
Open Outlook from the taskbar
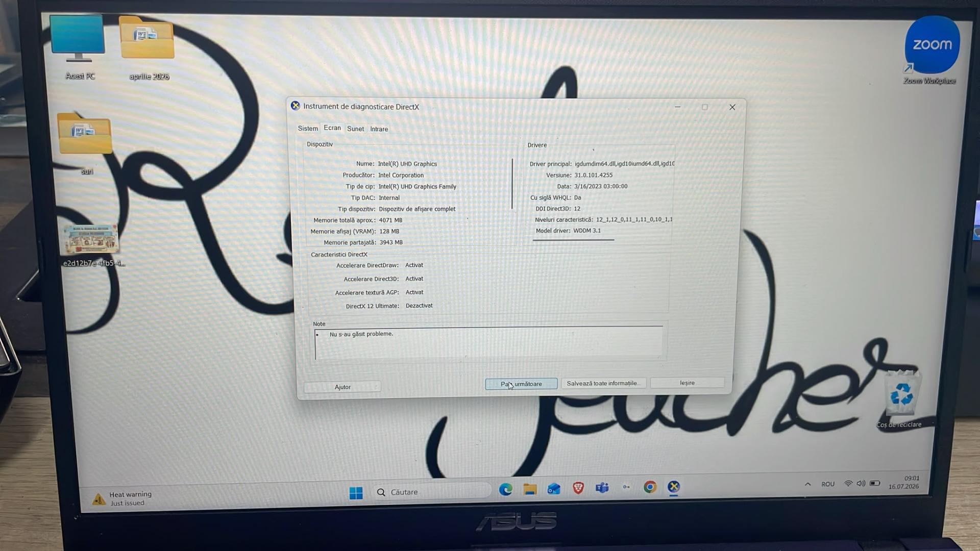554,489
